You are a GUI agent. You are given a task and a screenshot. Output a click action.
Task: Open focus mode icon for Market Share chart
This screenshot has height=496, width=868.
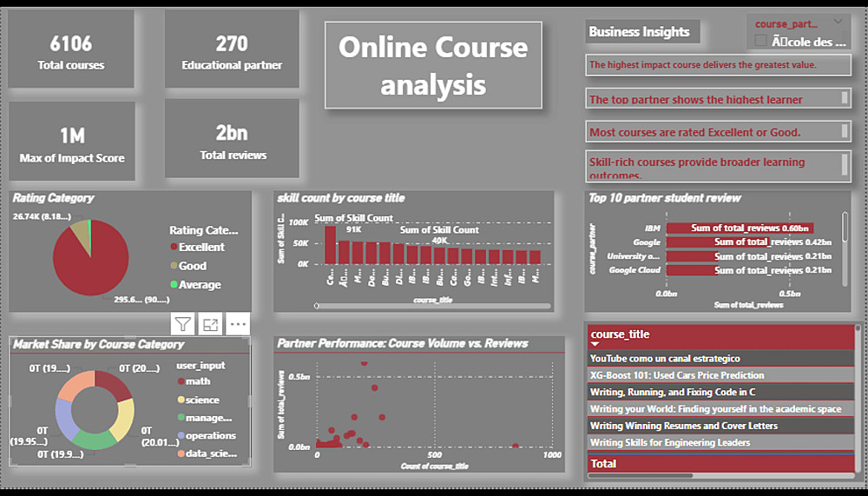[210, 324]
